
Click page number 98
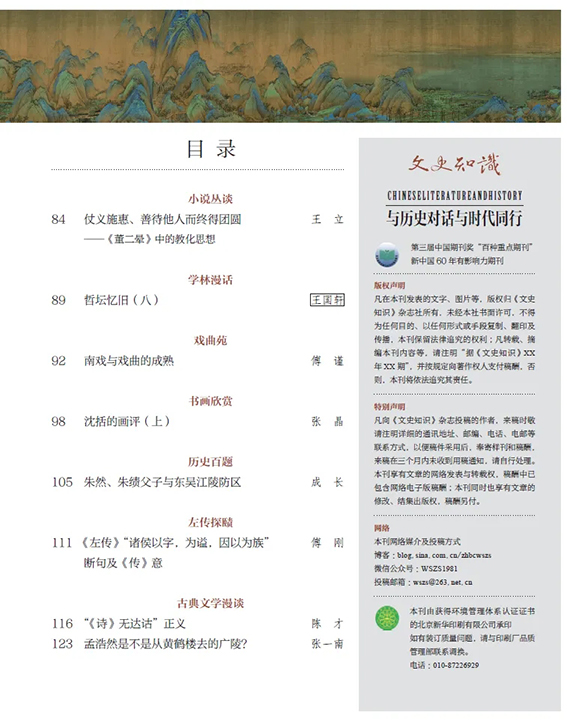[58, 422]
